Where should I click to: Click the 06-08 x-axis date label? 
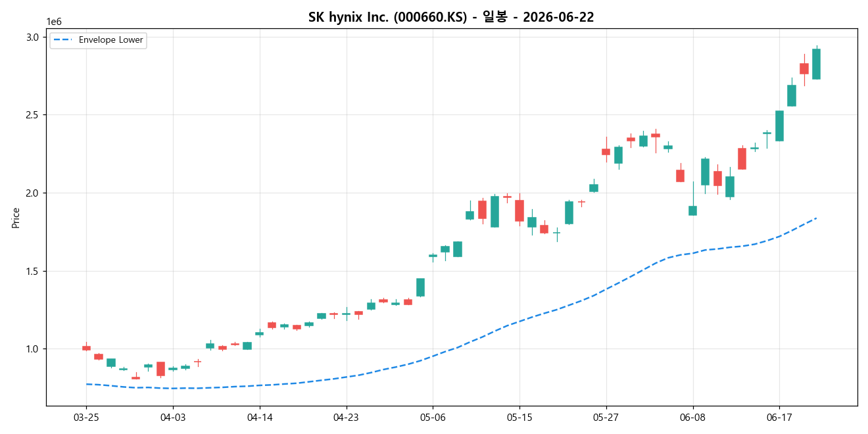pyautogui.click(x=692, y=417)
